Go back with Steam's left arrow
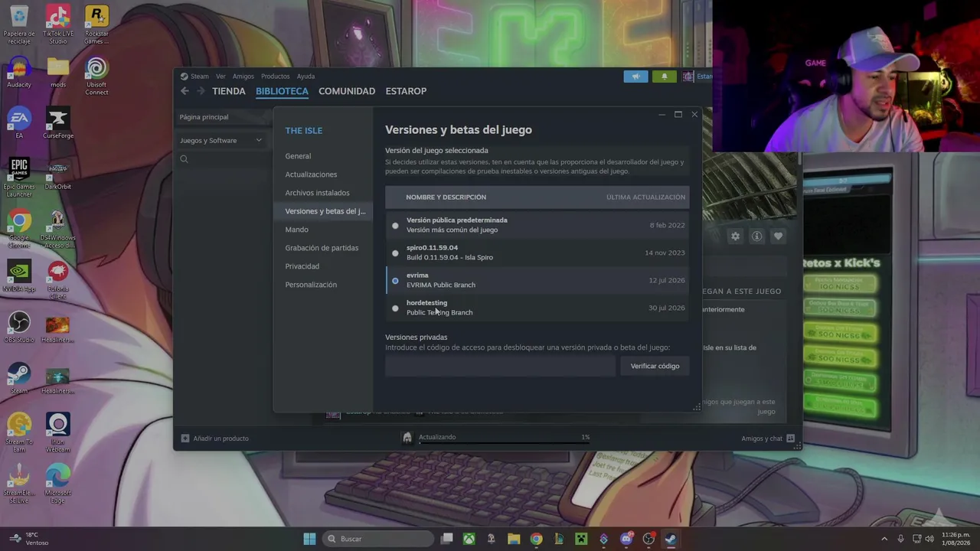 [185, 91]
